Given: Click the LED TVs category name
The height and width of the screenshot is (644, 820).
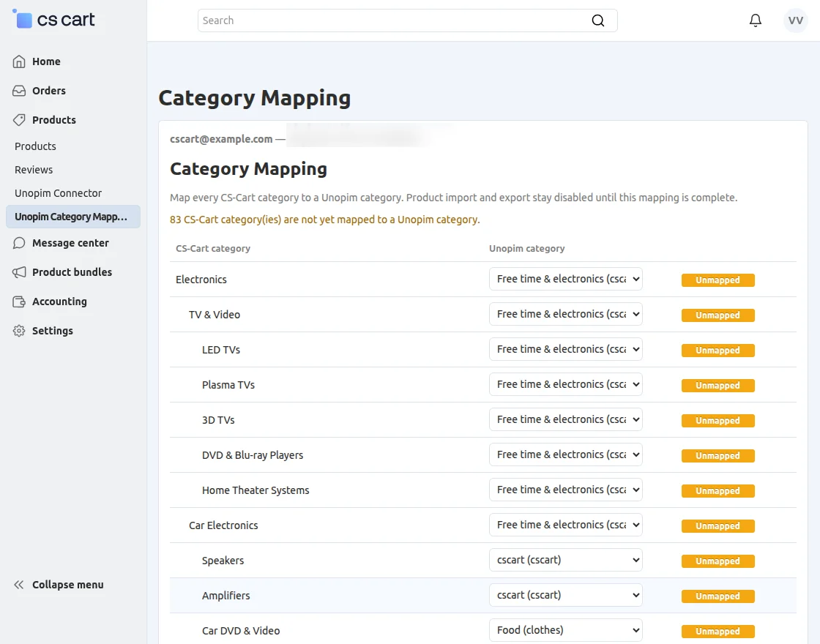Looking at the screenshot, I should coord(221,350).
